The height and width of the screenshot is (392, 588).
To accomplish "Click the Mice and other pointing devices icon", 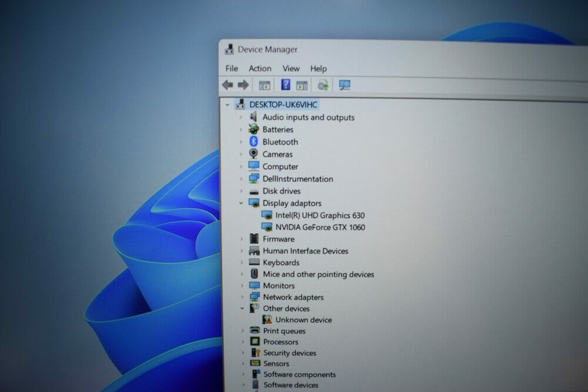I will pyautogui.click(x=254, y=274).
